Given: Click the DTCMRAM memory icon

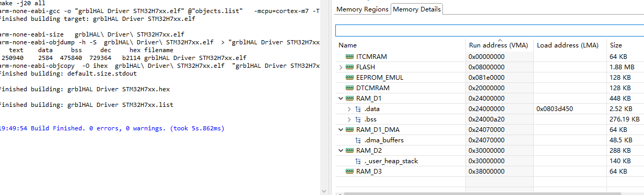Looking at the screenshot, I should click(x=350, y=88).
